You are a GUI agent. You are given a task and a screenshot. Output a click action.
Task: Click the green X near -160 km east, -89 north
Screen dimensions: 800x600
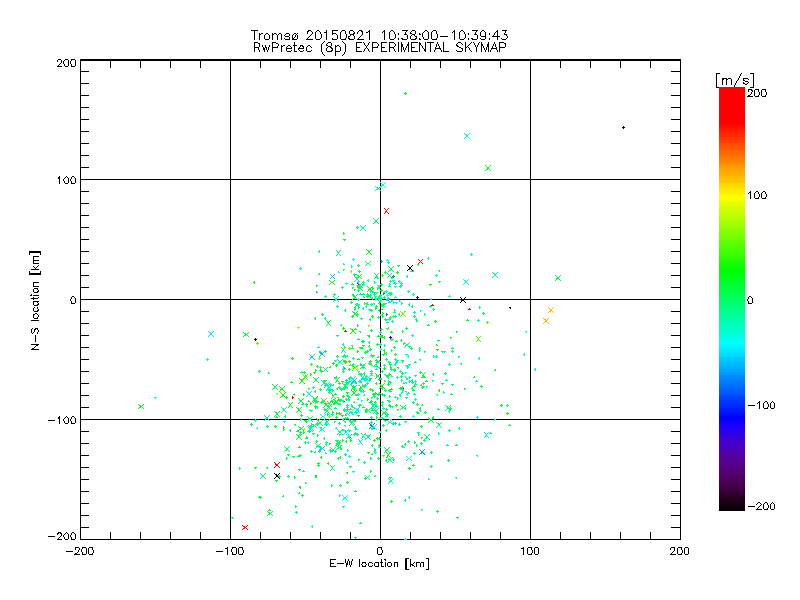click(141, 406)
